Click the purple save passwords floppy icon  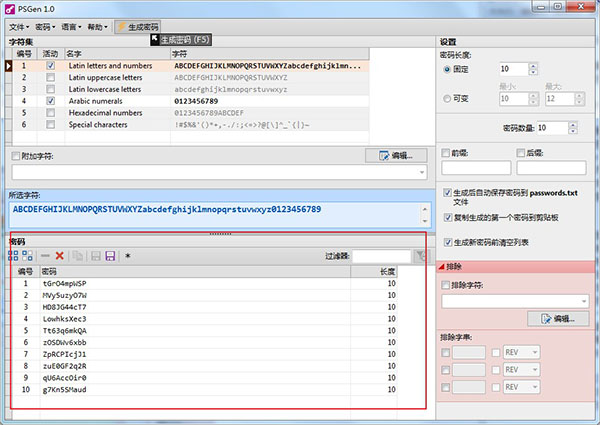[x=110, y=256]
